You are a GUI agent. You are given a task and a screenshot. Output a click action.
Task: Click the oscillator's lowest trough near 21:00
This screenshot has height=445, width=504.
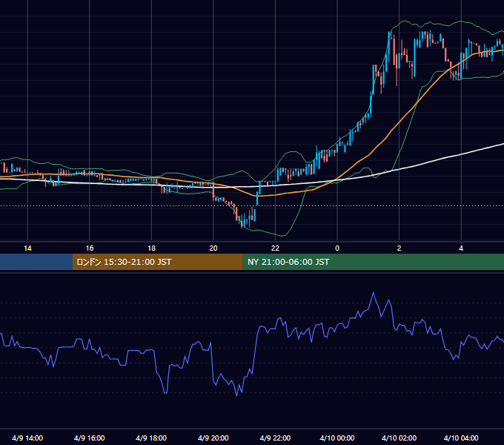(237, 395)
